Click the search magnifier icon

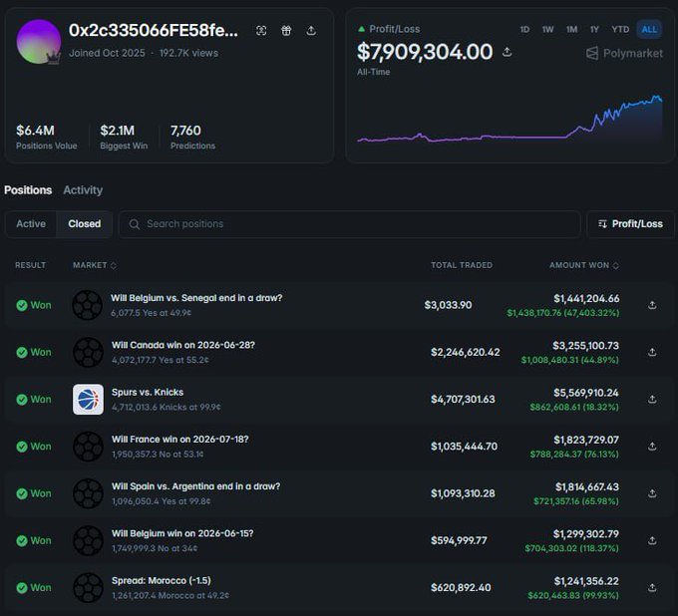pyautogui.click(x=135, y=224)
